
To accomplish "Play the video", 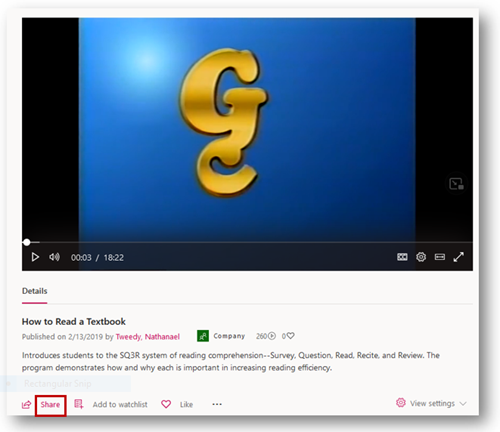I will click(x=35, y=257).
